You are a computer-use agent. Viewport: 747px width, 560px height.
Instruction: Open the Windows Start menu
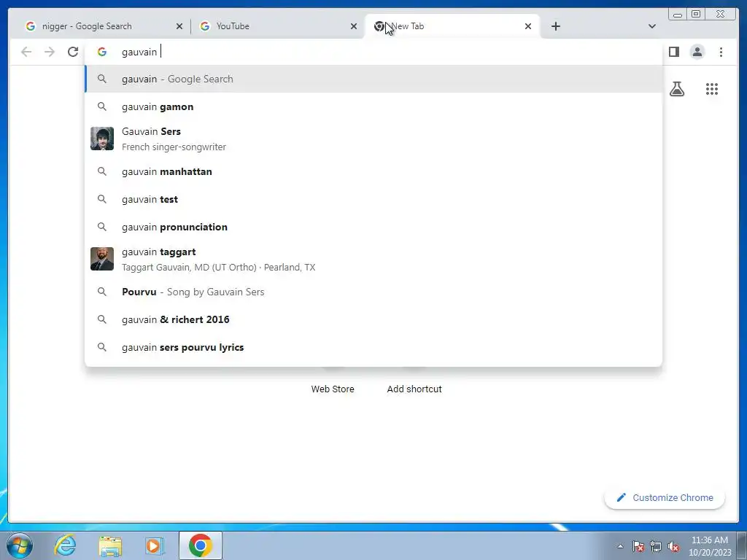pyautogui.click(x=20, y=545)
